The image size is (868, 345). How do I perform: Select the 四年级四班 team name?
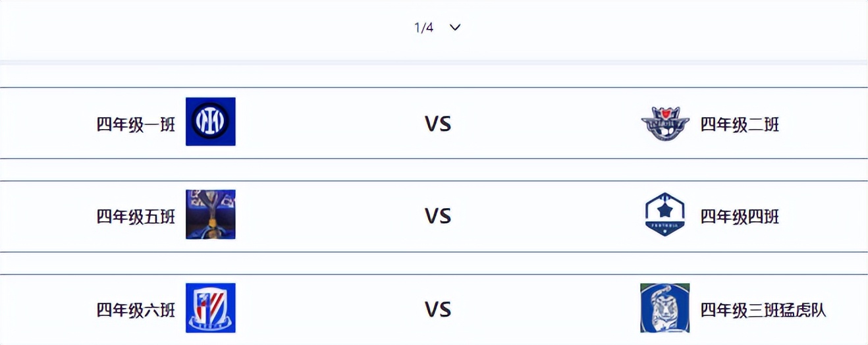click(740, 216)
